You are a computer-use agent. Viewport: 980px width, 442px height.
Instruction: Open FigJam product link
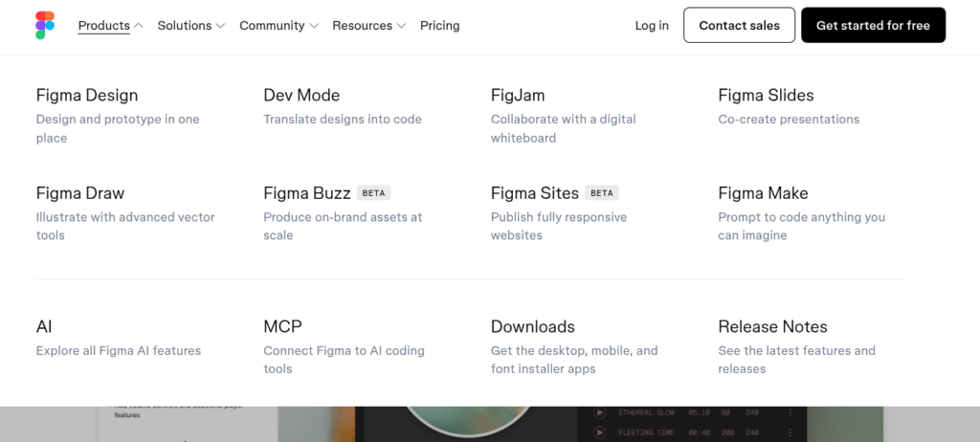518,95
